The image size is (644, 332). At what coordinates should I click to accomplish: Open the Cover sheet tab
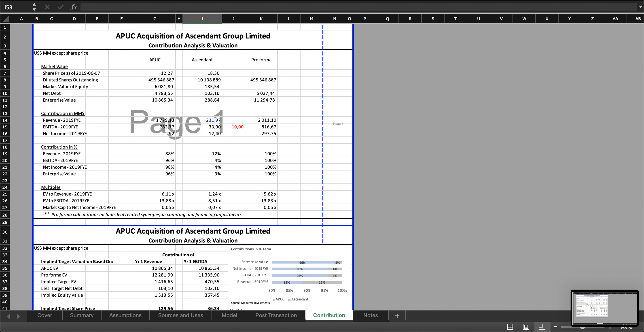[45, 315]
